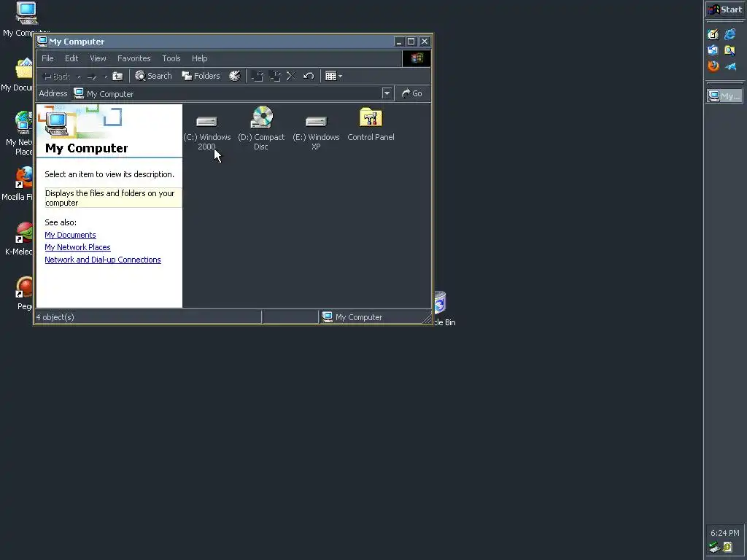Click My Computer zone in status bar
747x560 pixels.
click(x=352, y=317)
